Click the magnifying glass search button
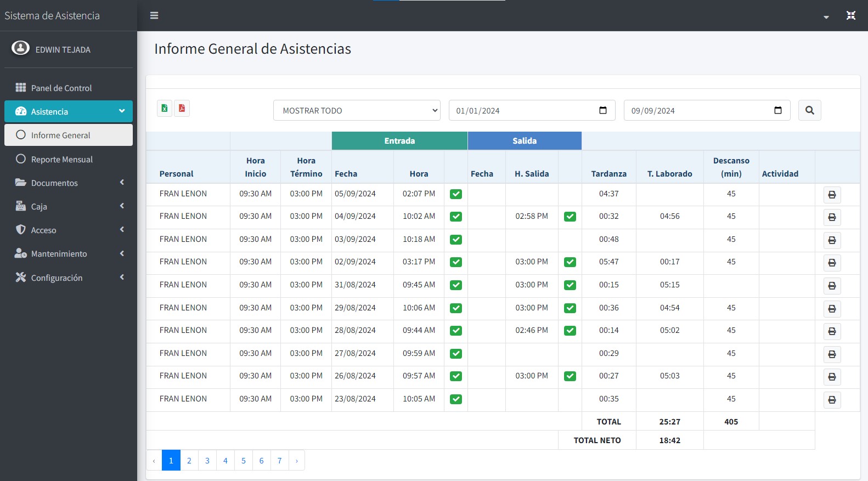Viewport: 868px width, 481px height. point(809,110)
